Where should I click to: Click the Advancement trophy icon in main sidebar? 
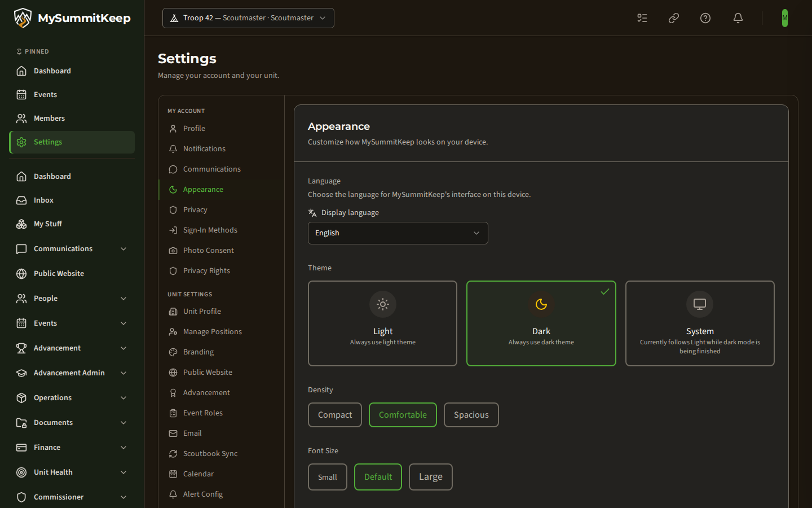pos(21,348)
